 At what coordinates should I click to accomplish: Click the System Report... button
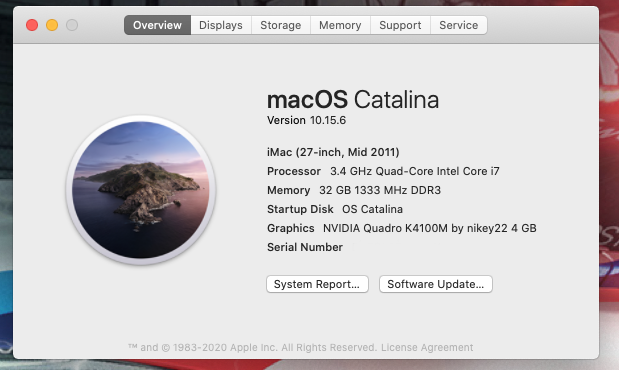[317, 284]
